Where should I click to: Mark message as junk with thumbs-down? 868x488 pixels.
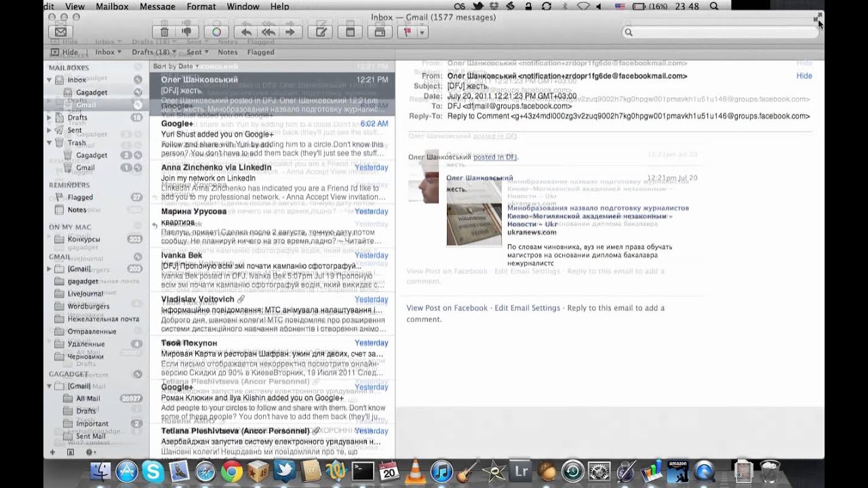[187, 31]
